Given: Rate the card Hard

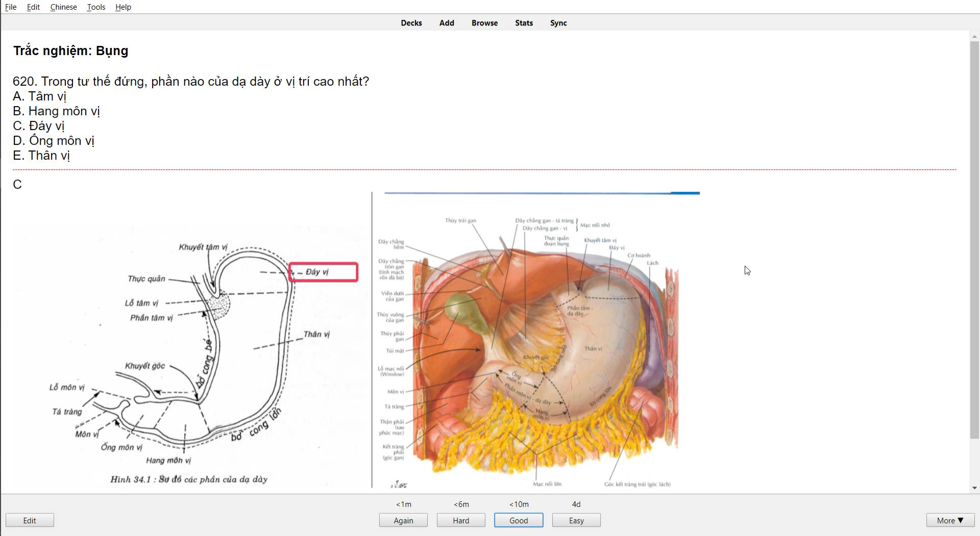Looking at the screenshot, I should [x=461, y=520].
